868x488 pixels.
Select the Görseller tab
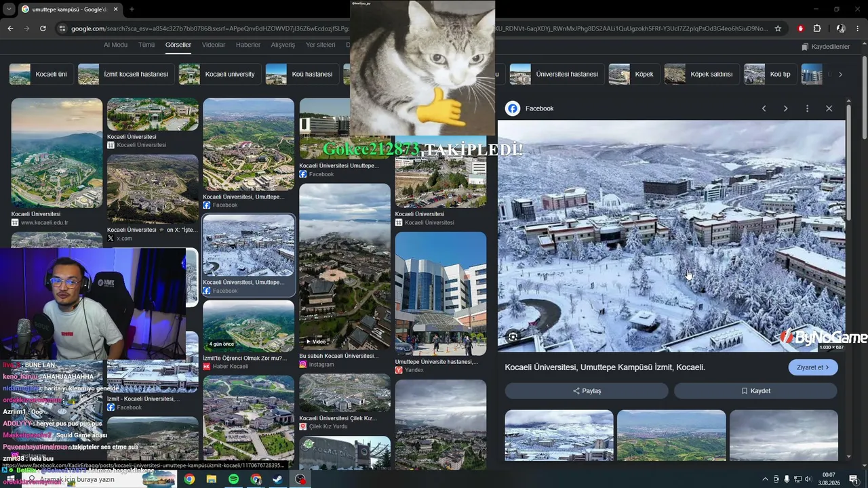pyautogui.click(x=178, y=45)
